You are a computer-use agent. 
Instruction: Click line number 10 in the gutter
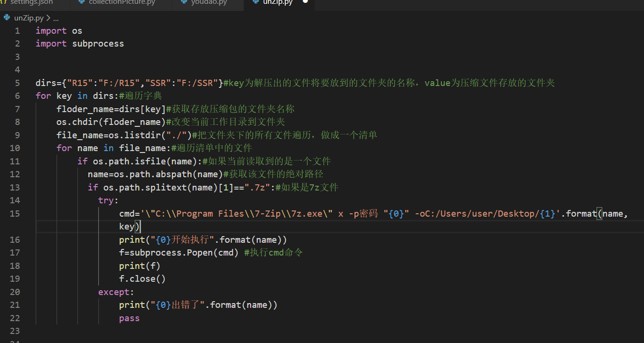(15, 148)
